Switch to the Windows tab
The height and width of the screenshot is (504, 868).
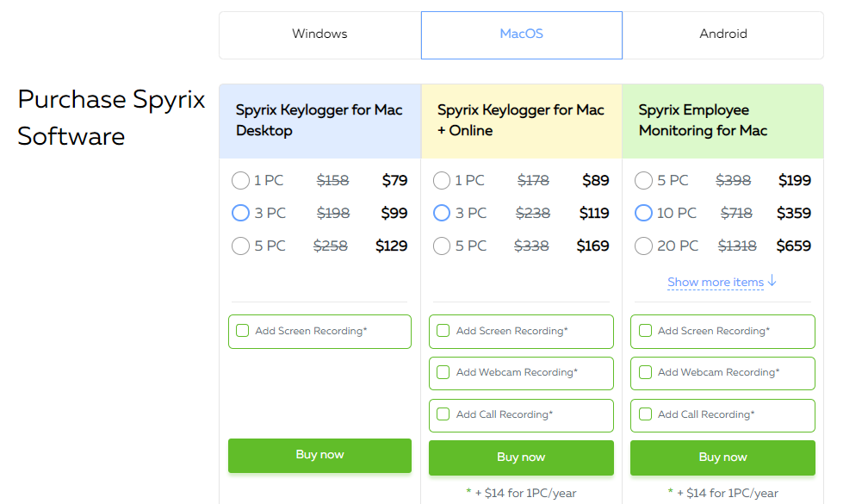point(320,34)
